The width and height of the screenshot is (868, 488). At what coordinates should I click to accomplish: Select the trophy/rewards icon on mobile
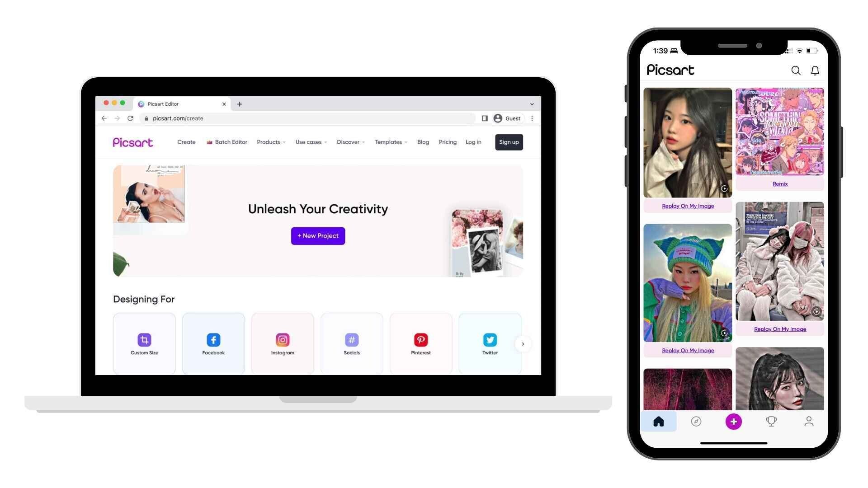pyautogui.click(x=771, y=421)
